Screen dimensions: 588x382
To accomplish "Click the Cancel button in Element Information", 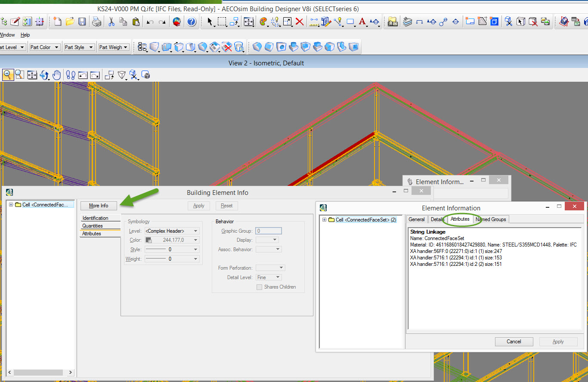I will point(514,342).
